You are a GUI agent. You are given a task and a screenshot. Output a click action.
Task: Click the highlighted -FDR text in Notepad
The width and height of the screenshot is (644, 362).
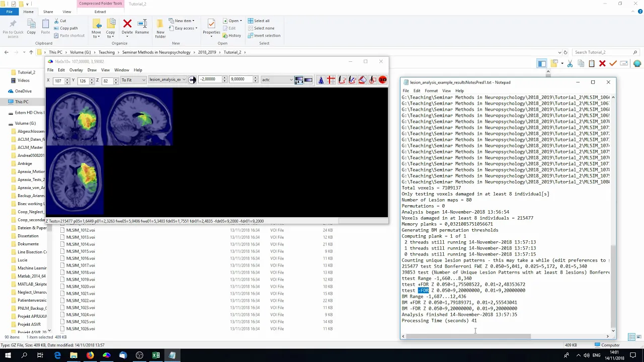(423, 291)
